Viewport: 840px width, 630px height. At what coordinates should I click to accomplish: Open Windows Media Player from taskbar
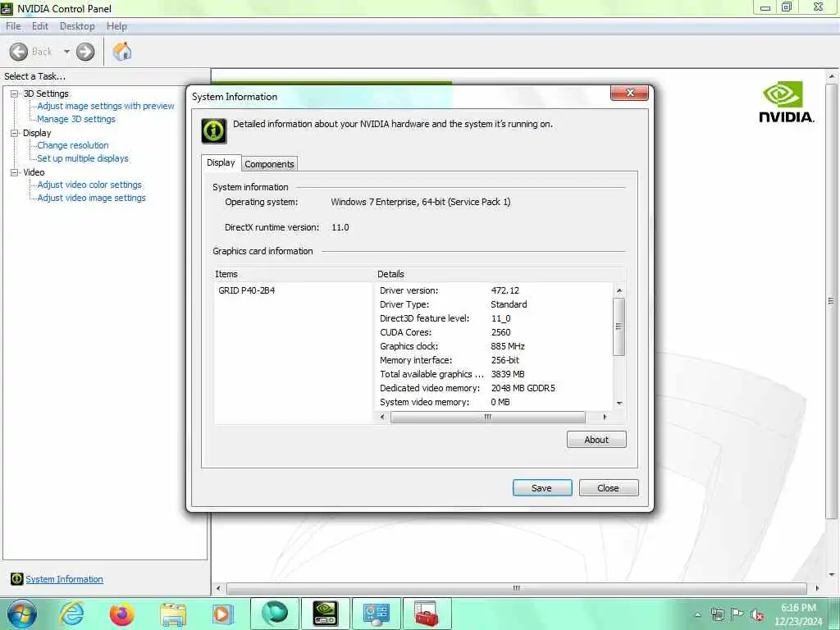tap(221, 614)
